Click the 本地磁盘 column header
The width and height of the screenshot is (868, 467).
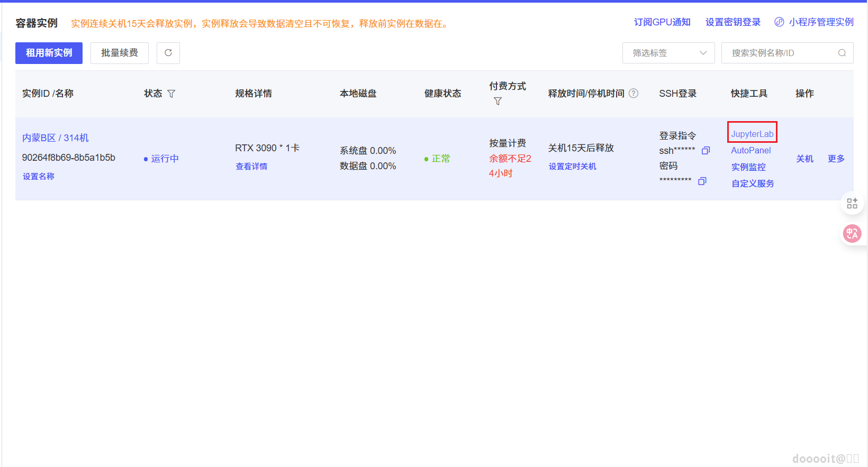pos(358,94)
